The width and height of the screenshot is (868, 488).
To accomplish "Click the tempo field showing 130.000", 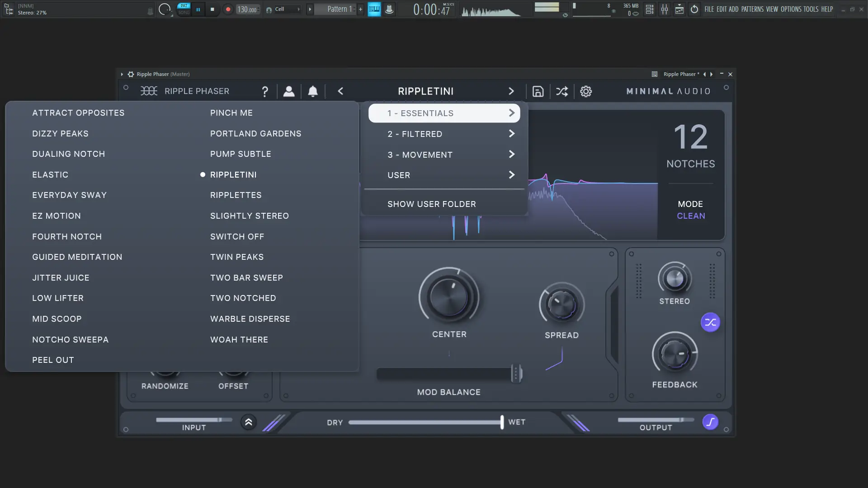I will (x=247, y=9).
